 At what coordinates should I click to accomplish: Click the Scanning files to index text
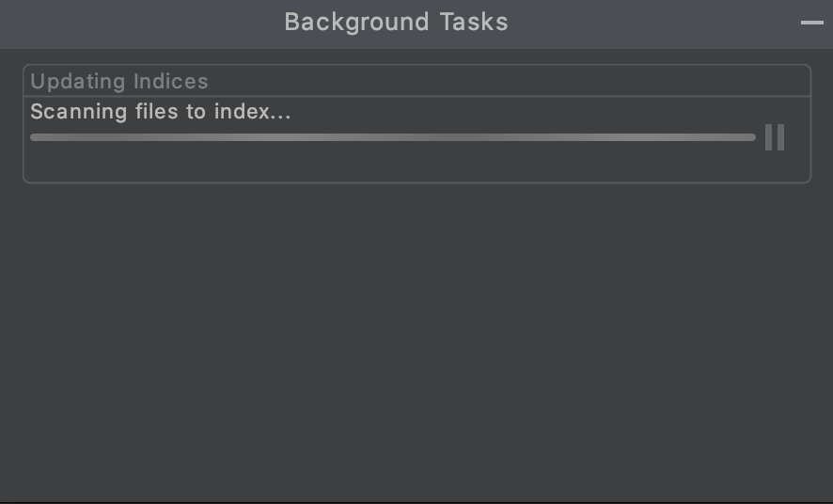tap(161, 112)
